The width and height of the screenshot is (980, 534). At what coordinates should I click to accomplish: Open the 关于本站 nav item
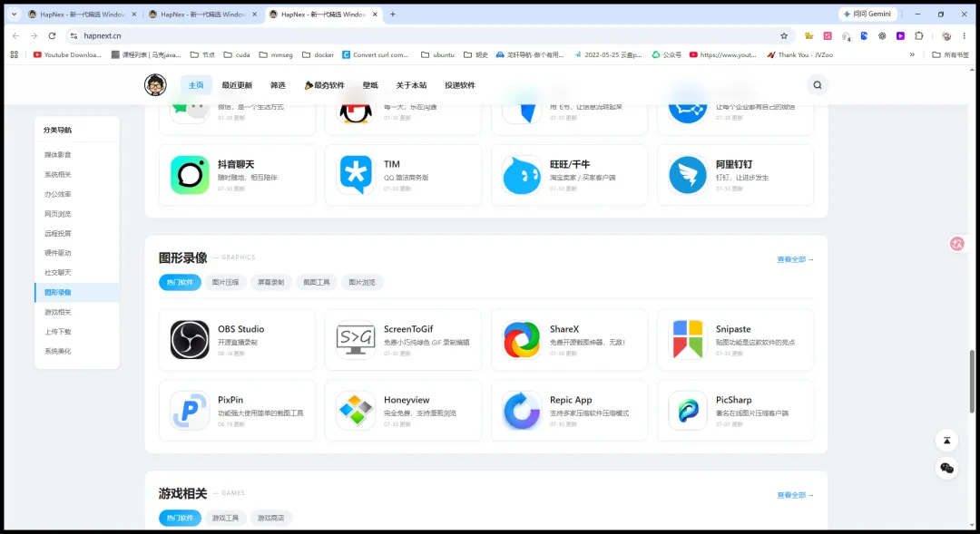(411, 85)
